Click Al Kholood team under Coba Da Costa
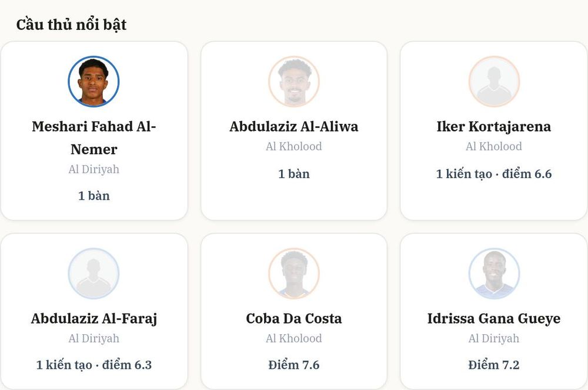The image size is (588, 390). click(294, 339)
